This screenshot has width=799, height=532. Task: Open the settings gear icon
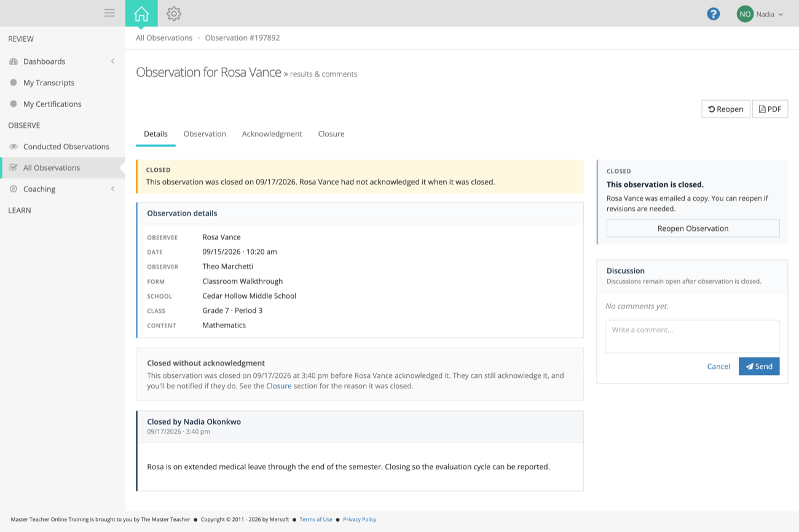tap(174, 14)
